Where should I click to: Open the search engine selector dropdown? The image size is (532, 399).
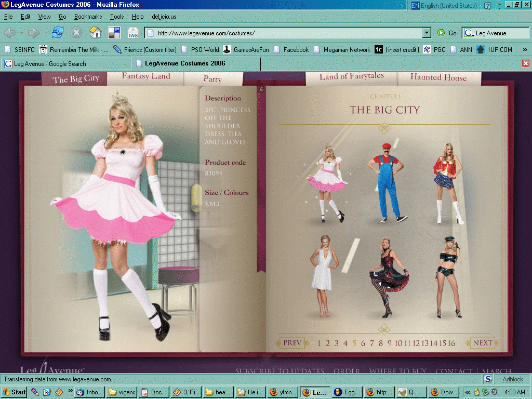pyautogui.click(x=469, y=33)
